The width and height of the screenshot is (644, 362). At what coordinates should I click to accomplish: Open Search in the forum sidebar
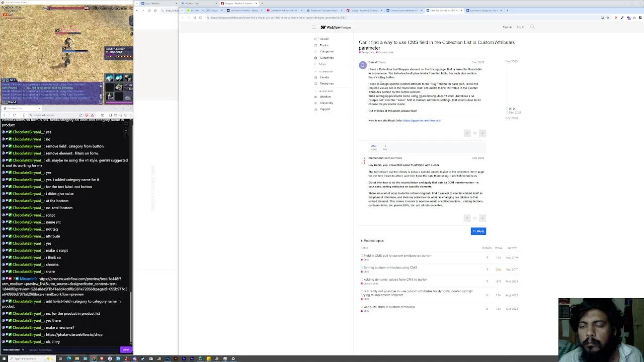click(x=324, y=39)
